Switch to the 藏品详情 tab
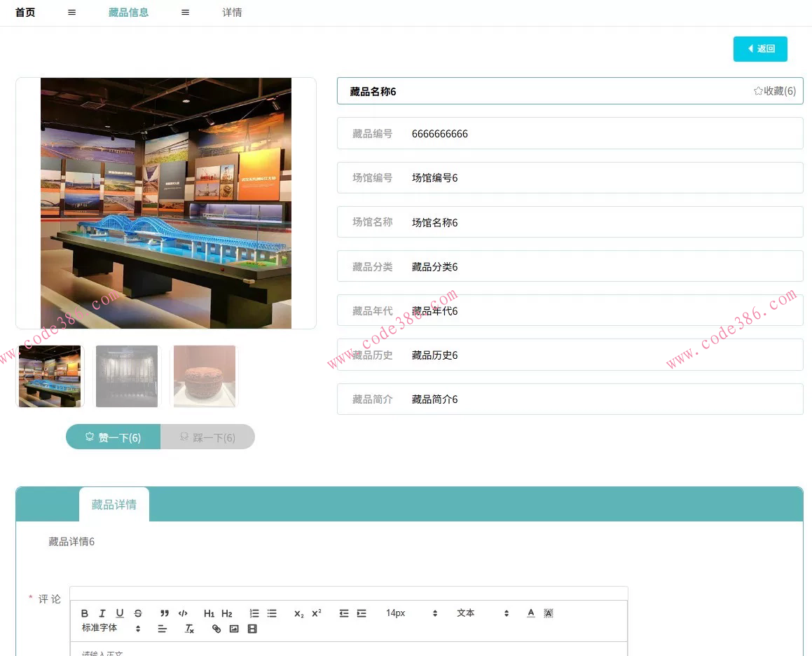The width and height of the screenshot is (812, 656). tap(114, 504)
